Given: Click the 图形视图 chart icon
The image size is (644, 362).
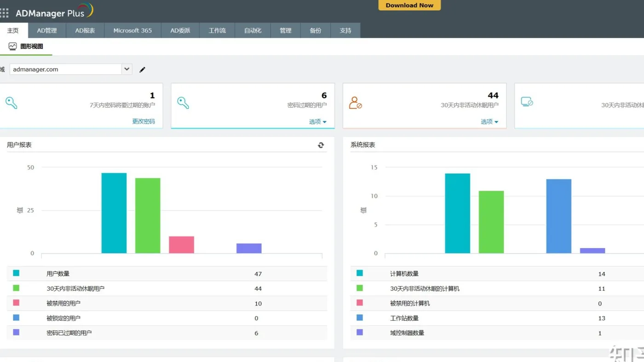Looking at the screenshot, I should pyautogui.click(x=12, y=46).
